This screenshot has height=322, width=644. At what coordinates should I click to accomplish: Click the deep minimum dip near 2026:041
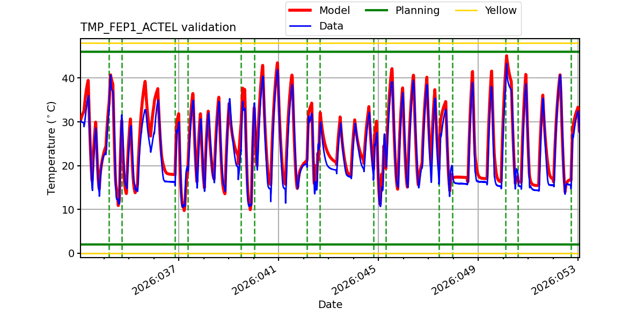click(x=251, y=208)
